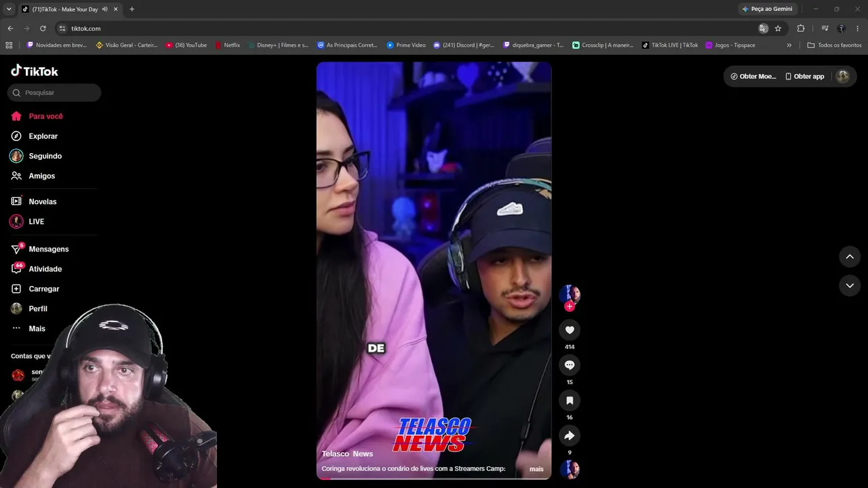This screenshot has height=488, width=868.
Task: Go to the next video
Action: click(850, 286)
